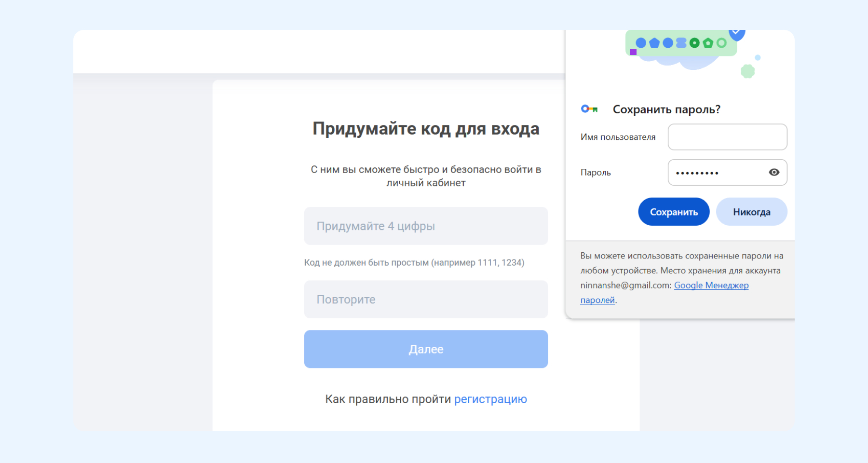Click the pale green flower-shaped blob

[x=747, y=71]
